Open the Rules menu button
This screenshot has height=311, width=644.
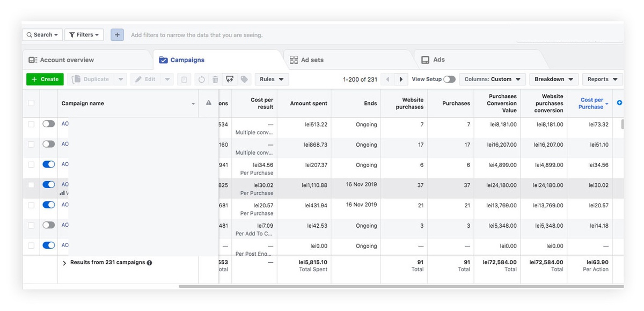pos(272,79)
